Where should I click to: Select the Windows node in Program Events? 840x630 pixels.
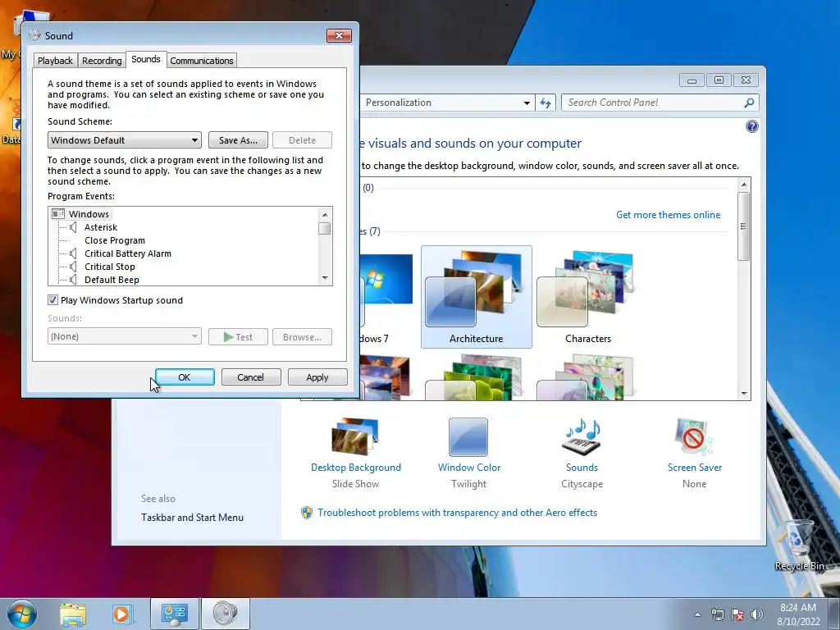click(x=89, y=214)
